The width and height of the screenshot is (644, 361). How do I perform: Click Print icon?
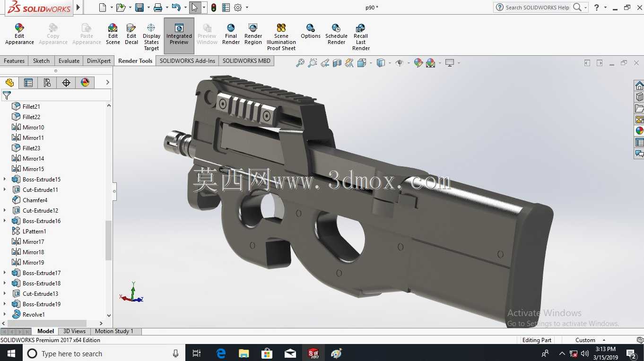coord(158,8)
